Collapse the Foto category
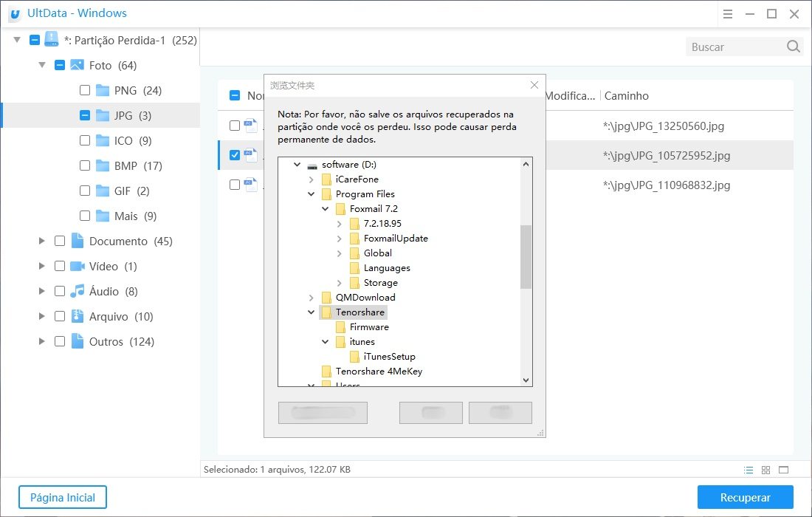 tap(42, 65)
